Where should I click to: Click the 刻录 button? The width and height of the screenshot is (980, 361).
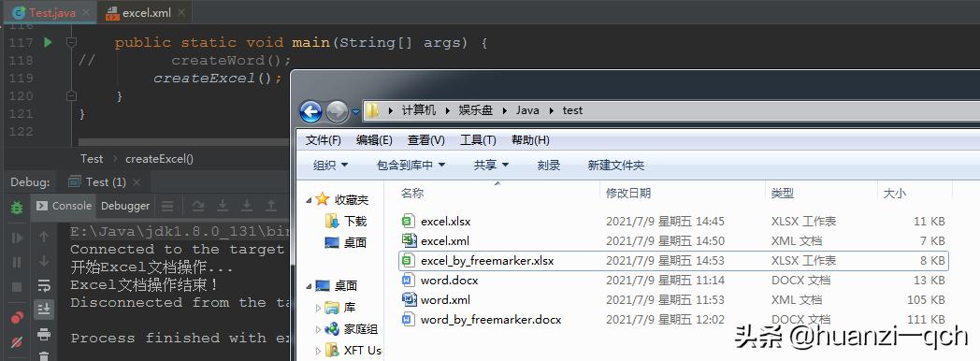[x=549, y=165]
